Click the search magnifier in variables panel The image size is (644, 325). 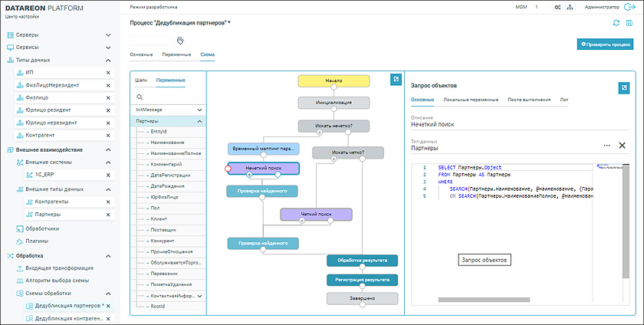[140, 97]
